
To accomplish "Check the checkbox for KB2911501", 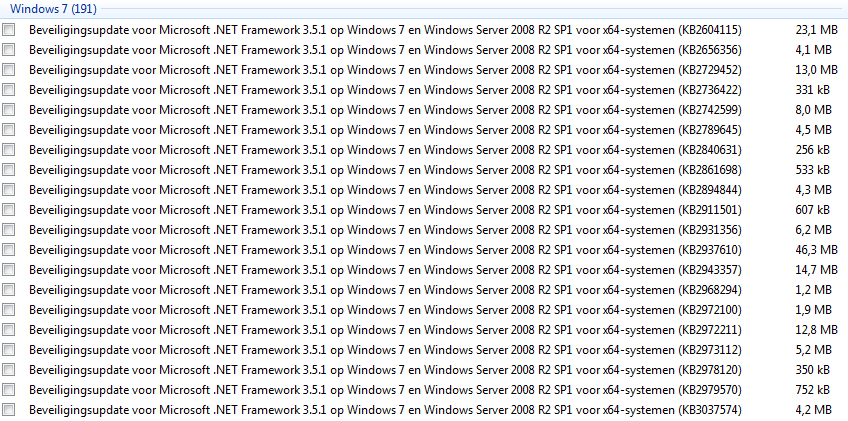I will pos(8,210).
